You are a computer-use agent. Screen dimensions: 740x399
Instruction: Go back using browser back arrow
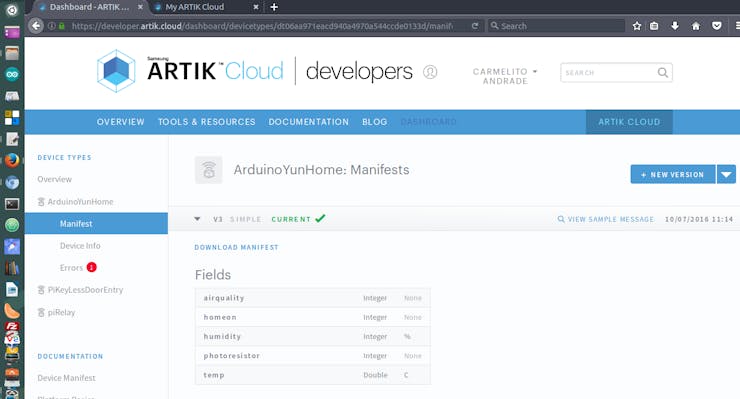point(36,25)
